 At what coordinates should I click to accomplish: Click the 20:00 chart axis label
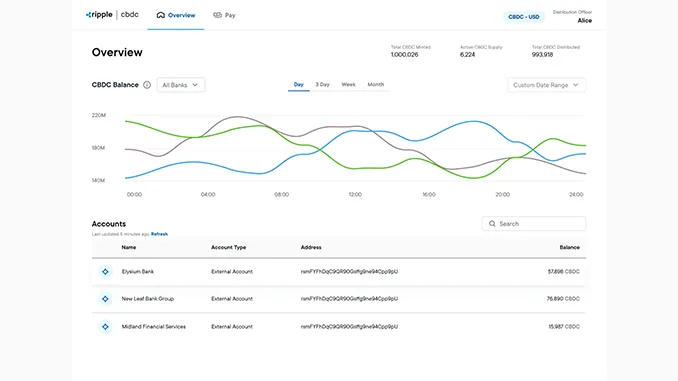(502, 195)
